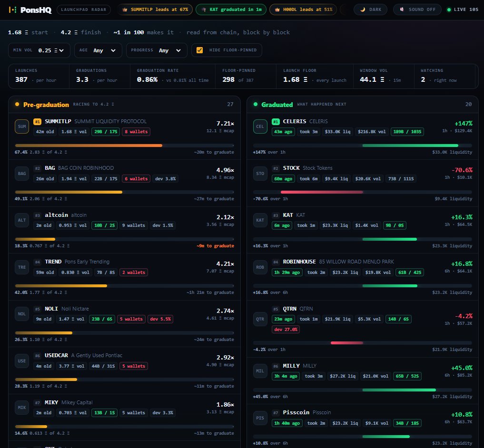484x448 pixels.
Task: Click the H00DL leads at 51% ticker
Action: point(303,10)
